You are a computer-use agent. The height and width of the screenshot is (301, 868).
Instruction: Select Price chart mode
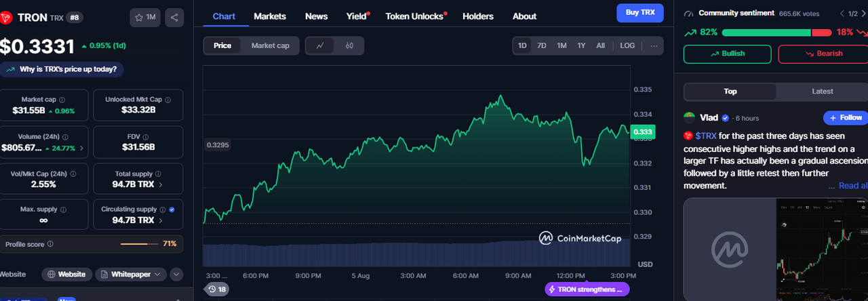[x=222, y=45]
